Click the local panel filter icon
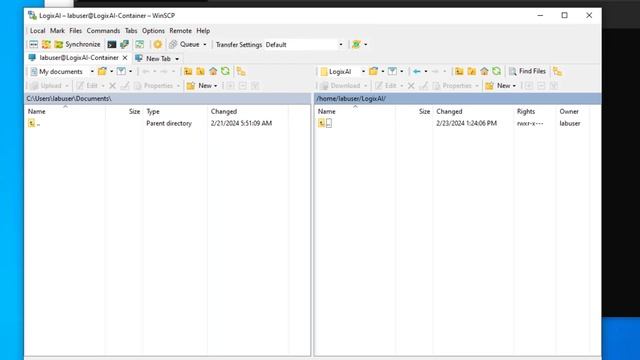 point(121,71)
